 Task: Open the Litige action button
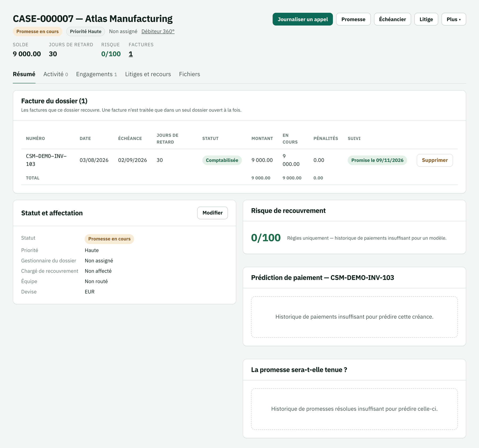[x=426, y=19]
